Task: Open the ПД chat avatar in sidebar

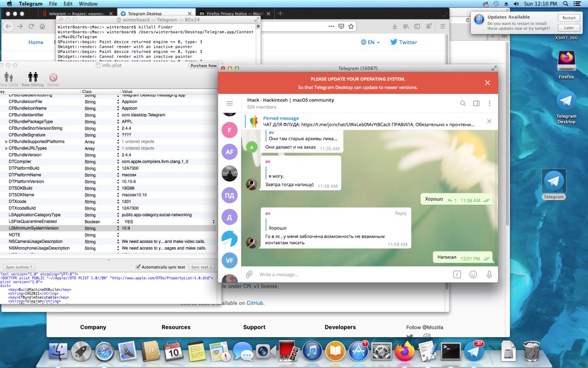Action: (230, 195)
